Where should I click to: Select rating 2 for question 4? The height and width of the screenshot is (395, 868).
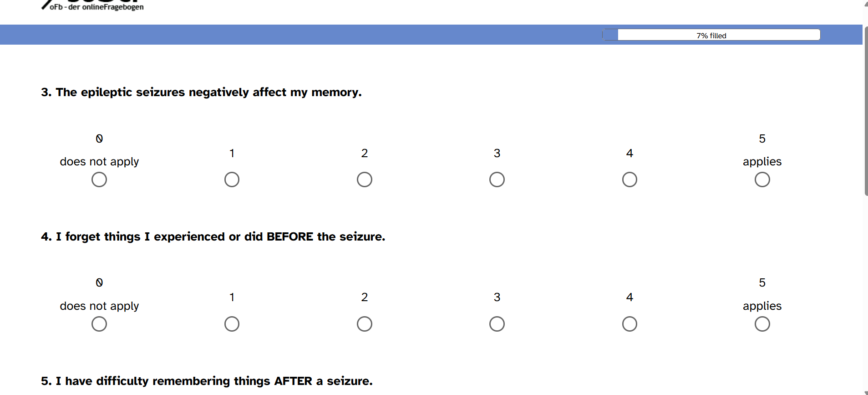click(364, 324)
